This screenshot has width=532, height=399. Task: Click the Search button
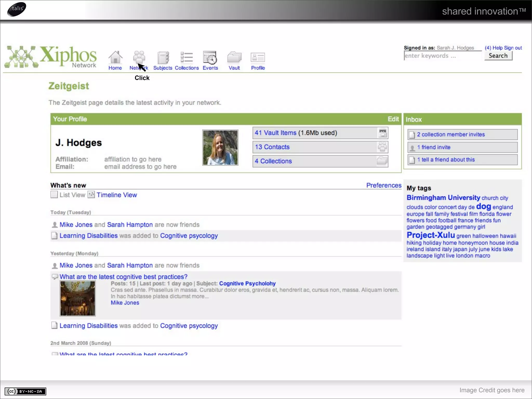click(498, 56)
